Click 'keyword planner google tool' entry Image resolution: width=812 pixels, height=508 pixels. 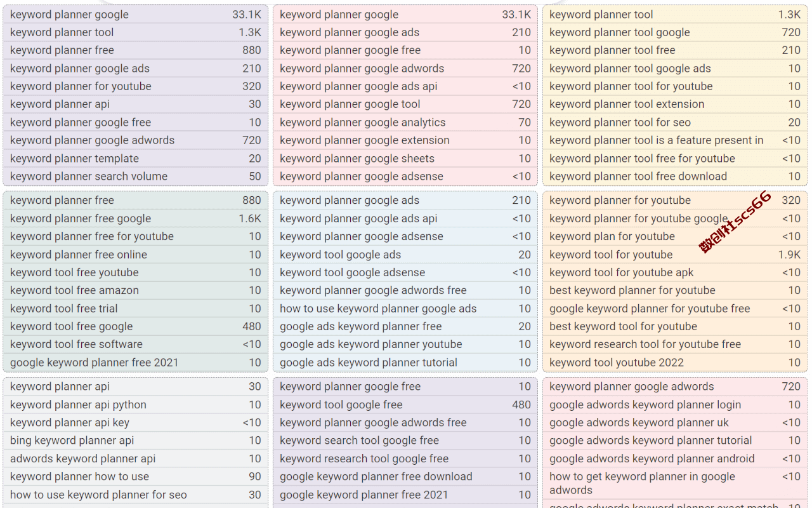pos(405,104)
